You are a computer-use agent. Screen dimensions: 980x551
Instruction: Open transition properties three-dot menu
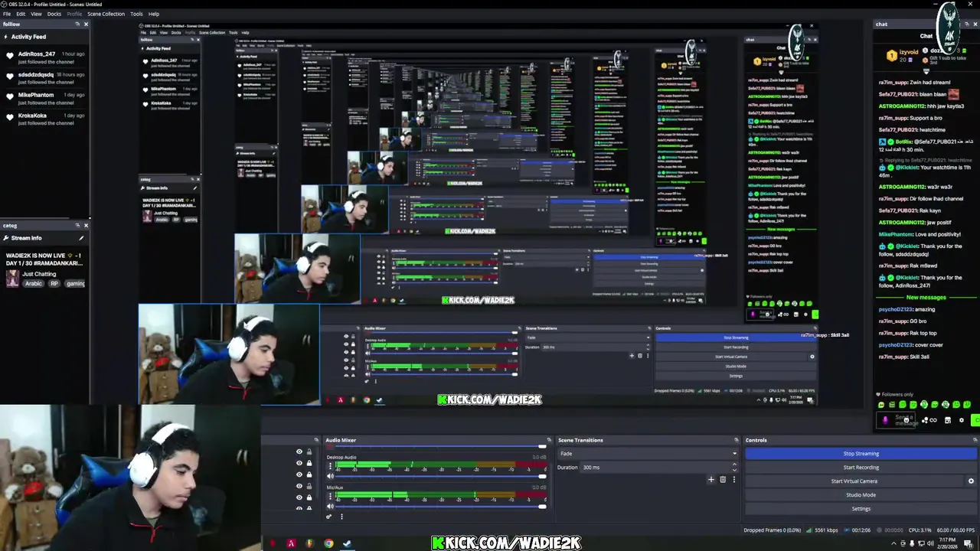[x=733, y=480]
